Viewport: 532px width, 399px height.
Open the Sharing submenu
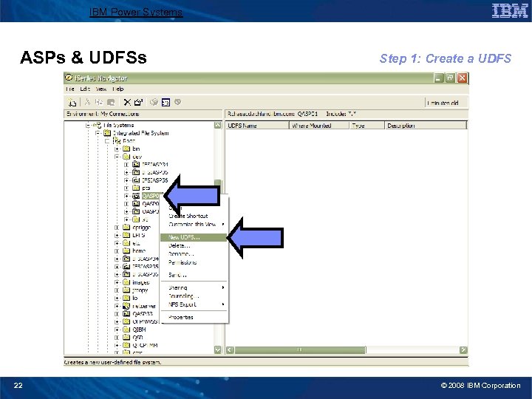194,287
